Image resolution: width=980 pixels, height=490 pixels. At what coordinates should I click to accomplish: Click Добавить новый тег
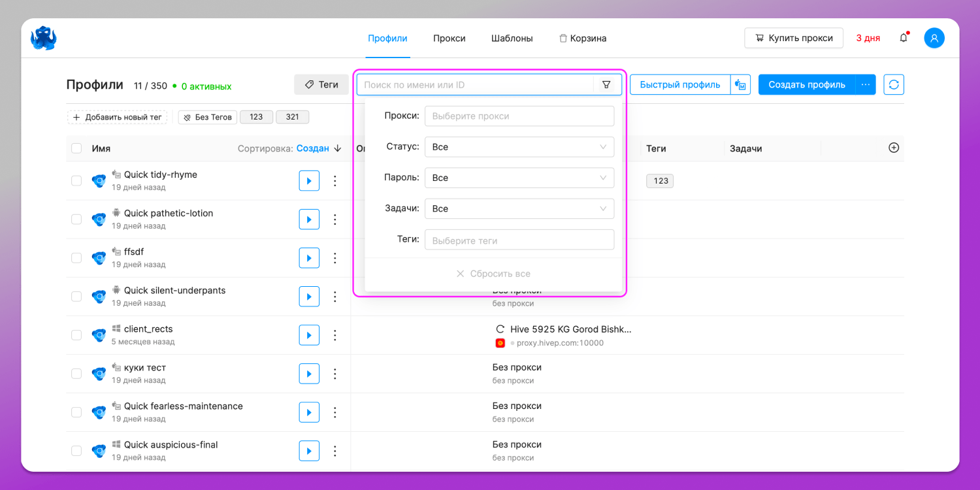click(x=117, y=117)
